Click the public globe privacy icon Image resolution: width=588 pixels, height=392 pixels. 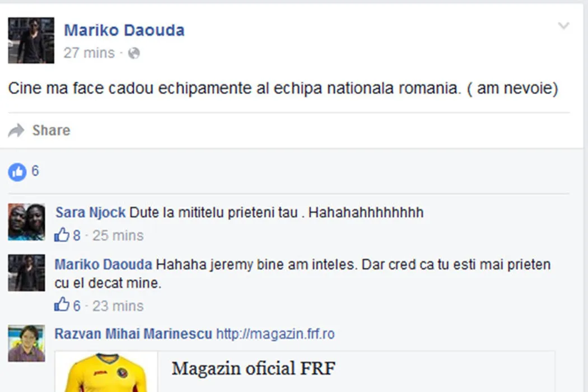pos(134,53)
